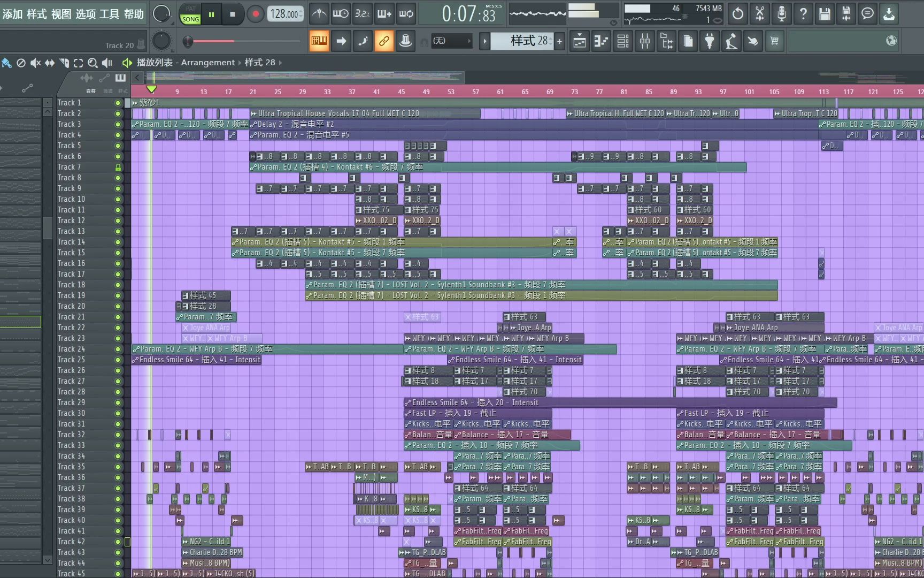
Task: Save the project with floppy icon
Action: (x=825, y=14)
